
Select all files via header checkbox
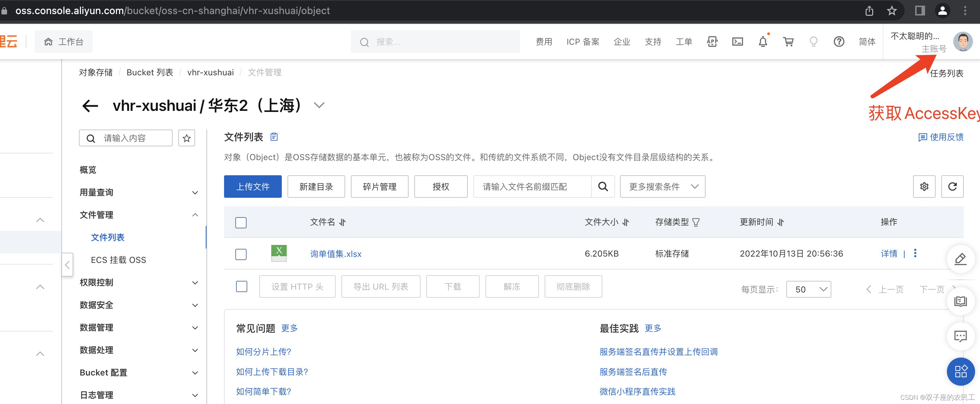click(241, 222)
